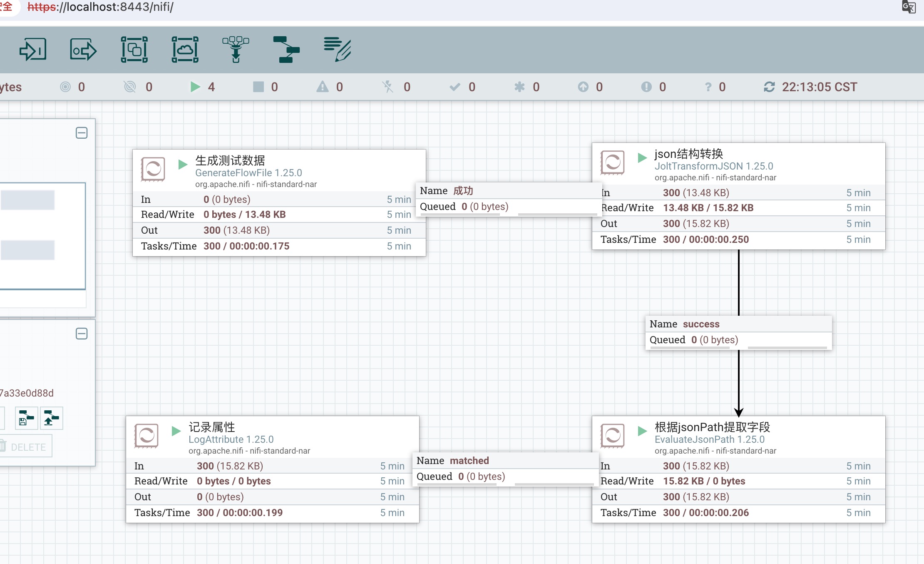Select the Remote Process Group icon
This screenshot has width=924, height=564.
click(x=185, y=50)
